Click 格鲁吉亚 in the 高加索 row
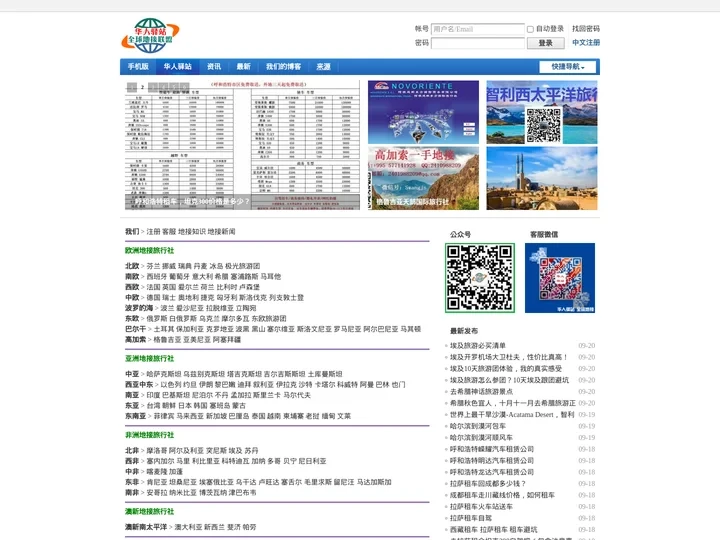Screen dimensions: 720x540 pos(167,339)
